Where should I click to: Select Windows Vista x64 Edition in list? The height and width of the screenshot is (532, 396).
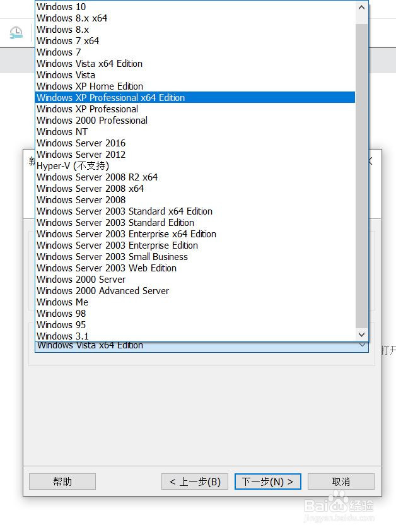coord(195,64)
